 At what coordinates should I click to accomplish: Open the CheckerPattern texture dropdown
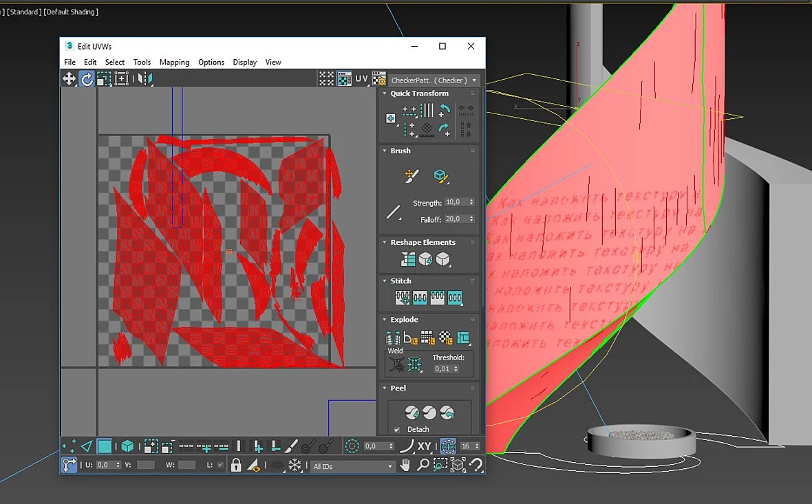(x=434, y=80)
